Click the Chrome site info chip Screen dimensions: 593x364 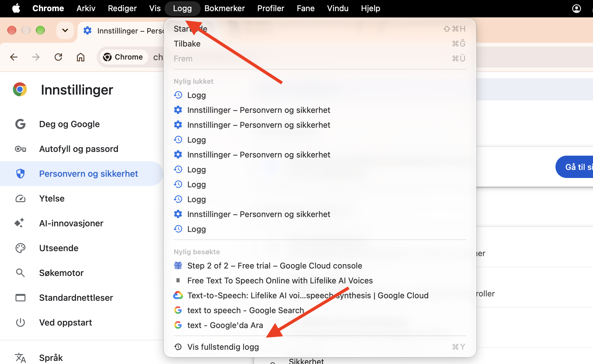(x=123, y=57)
